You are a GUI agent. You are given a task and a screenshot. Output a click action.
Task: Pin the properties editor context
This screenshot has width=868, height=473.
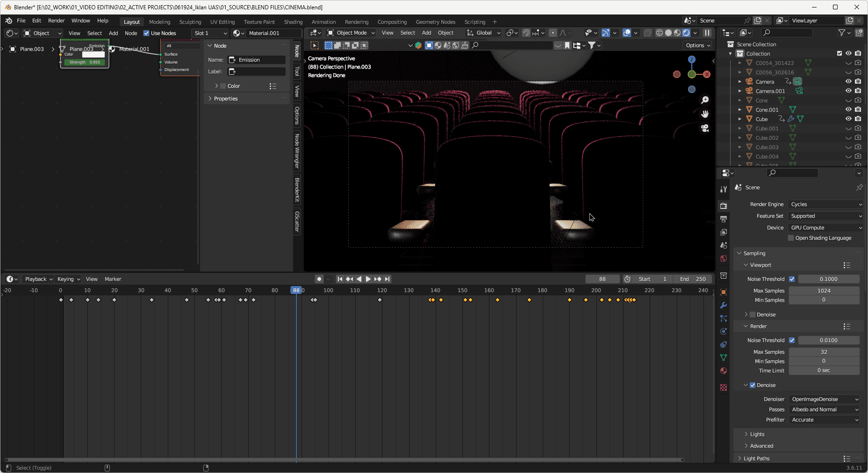(x=859, y=187)
